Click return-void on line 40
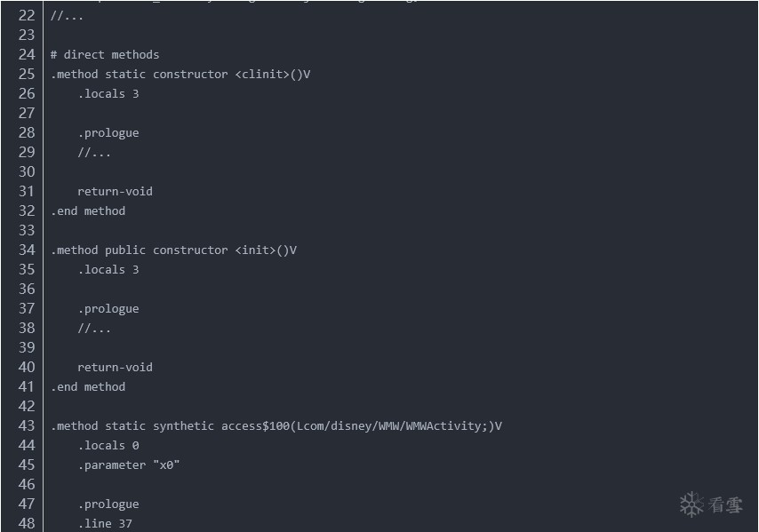Viewport: 759px width, 532px height. click(115, 367)
